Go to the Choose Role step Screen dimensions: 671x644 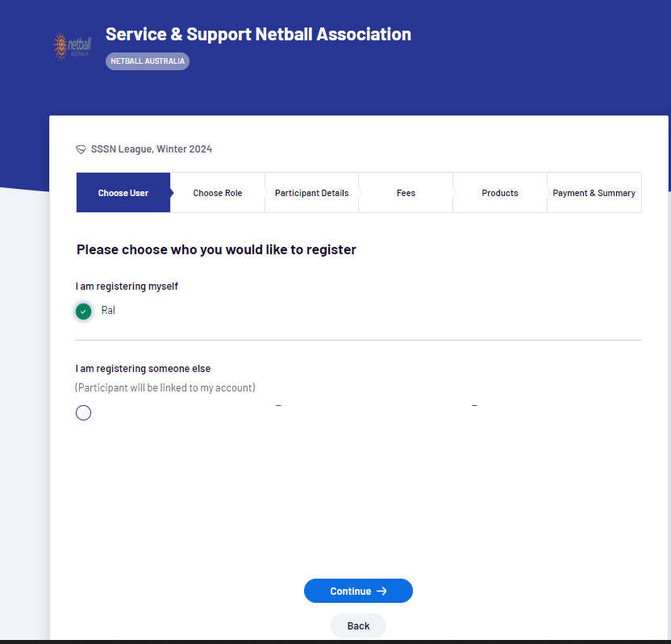click(218, 193)
